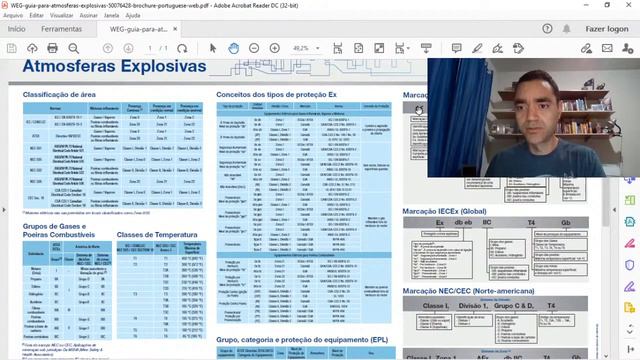Click the stamp tool icon

[x=518, y=48]
